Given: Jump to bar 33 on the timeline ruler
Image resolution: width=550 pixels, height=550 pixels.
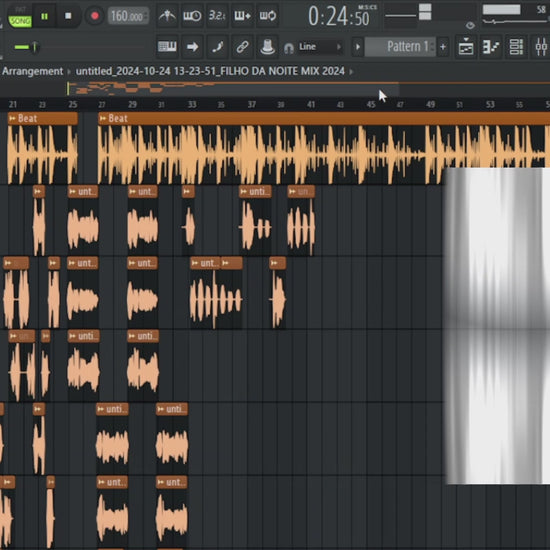Looking at the screenshot, I should pyautogui.click(x=192, y=105).
